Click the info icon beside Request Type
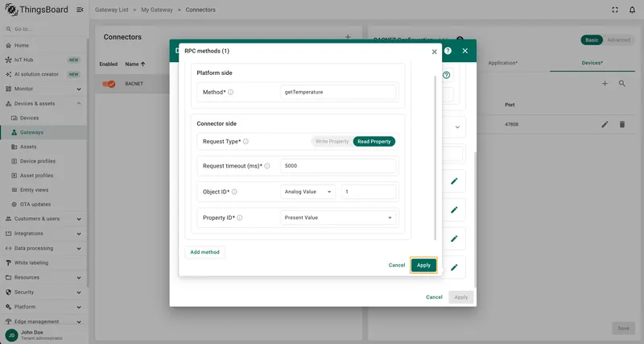644x344 pixels. click(246, 141)
